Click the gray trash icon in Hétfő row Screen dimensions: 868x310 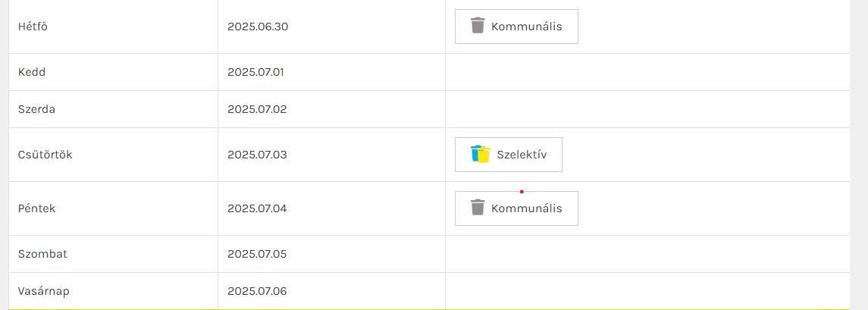click(477, 26)
